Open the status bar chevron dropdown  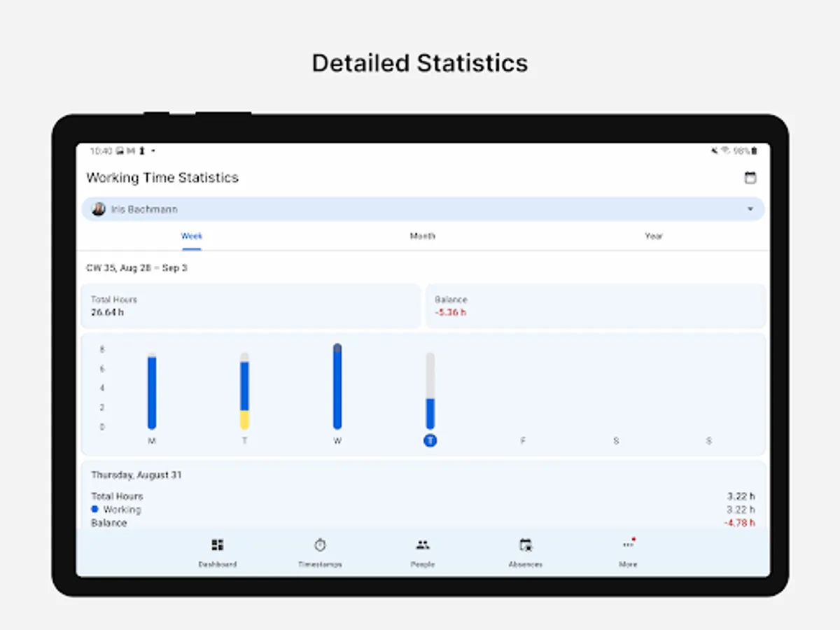153,150
